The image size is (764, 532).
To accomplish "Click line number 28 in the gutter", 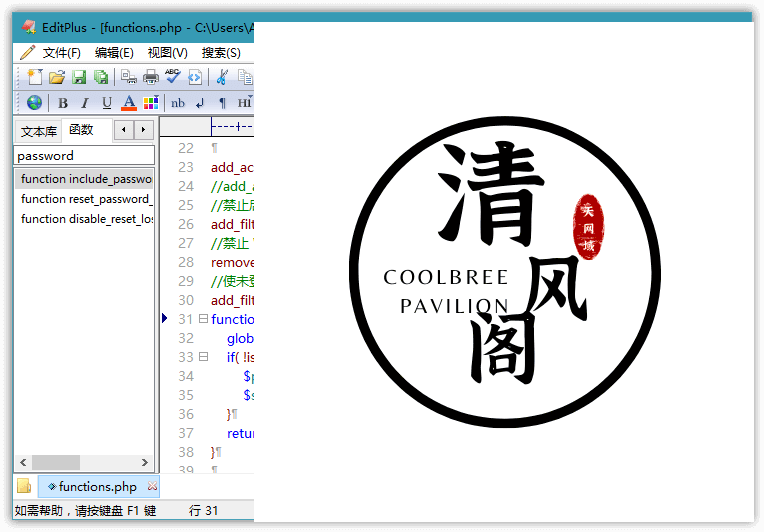I will click(186, 262).
